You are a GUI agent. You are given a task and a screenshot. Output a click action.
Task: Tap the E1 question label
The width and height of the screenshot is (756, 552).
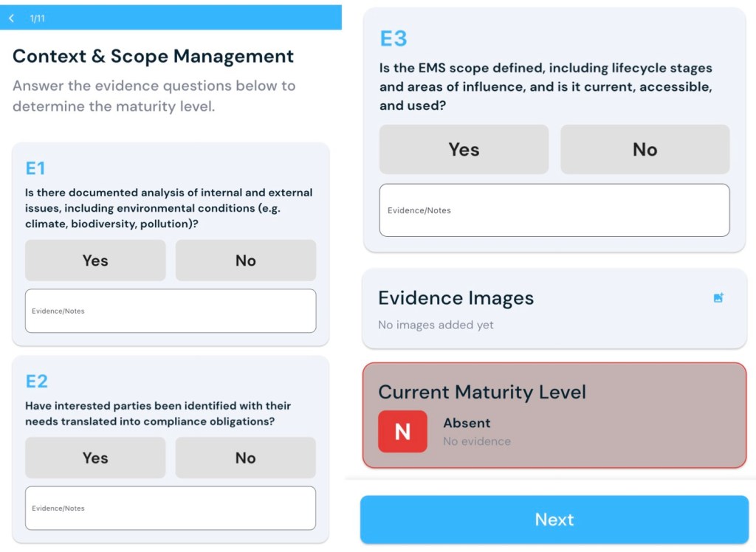[x=35, y=168]
